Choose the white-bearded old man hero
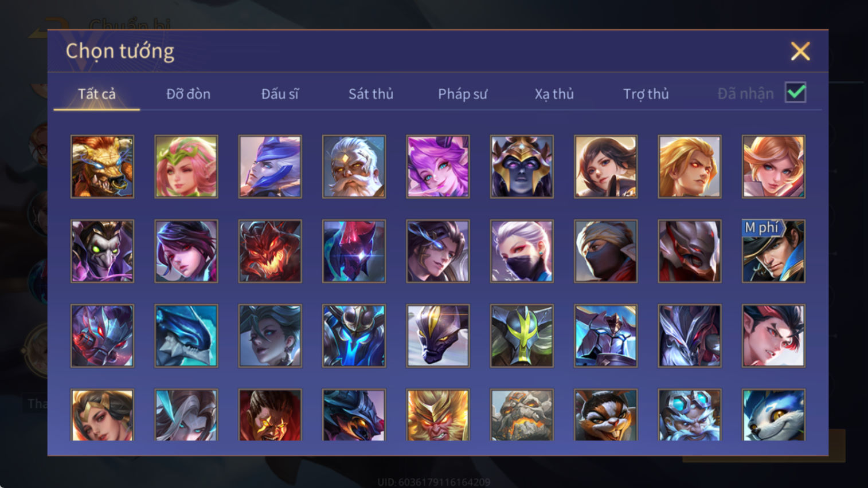 click(x=354, y=167)
